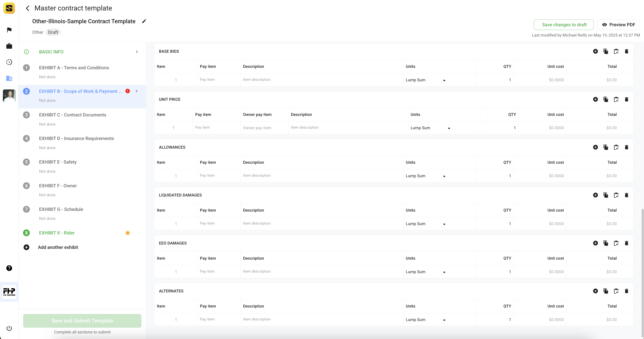Open the help question mark icon
The height and width of the screenshot is (339, 644).
(x=9, y=268)
